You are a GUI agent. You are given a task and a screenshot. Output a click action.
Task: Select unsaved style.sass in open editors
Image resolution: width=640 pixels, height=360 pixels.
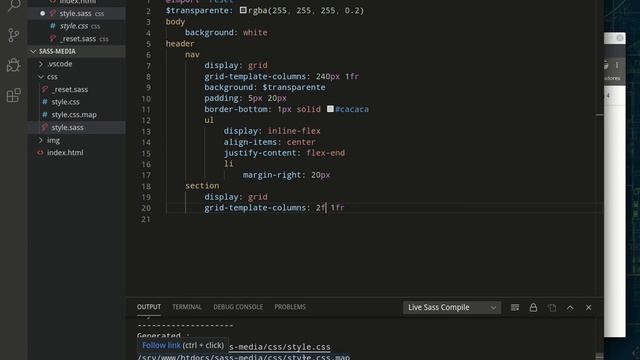click(x=77, y=13)
